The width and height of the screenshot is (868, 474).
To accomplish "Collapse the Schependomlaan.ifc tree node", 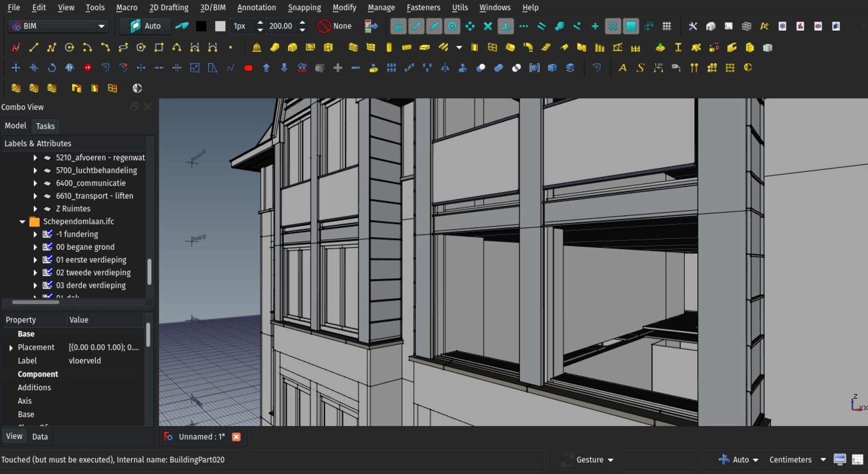I will (22, 222).
